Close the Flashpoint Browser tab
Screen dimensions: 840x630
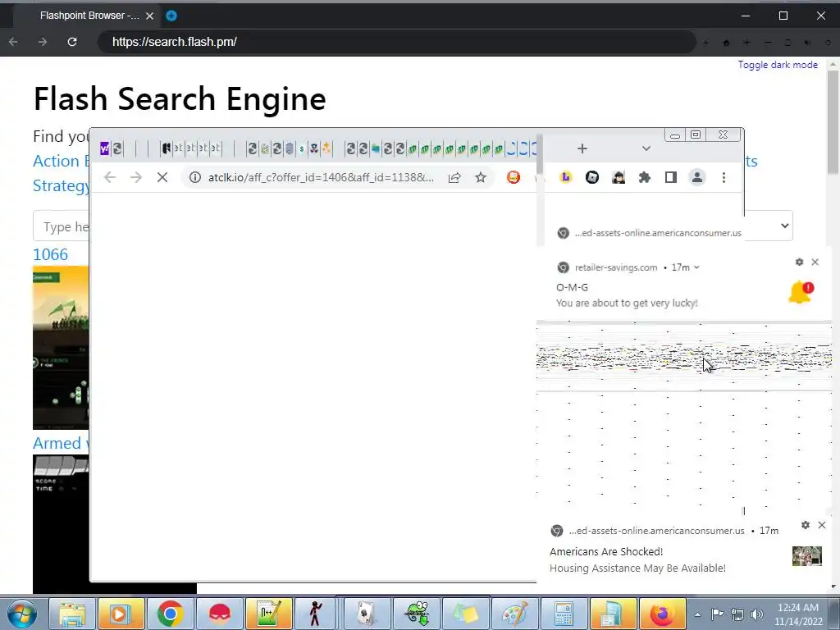pyautogui.click(x=150, y=16)
